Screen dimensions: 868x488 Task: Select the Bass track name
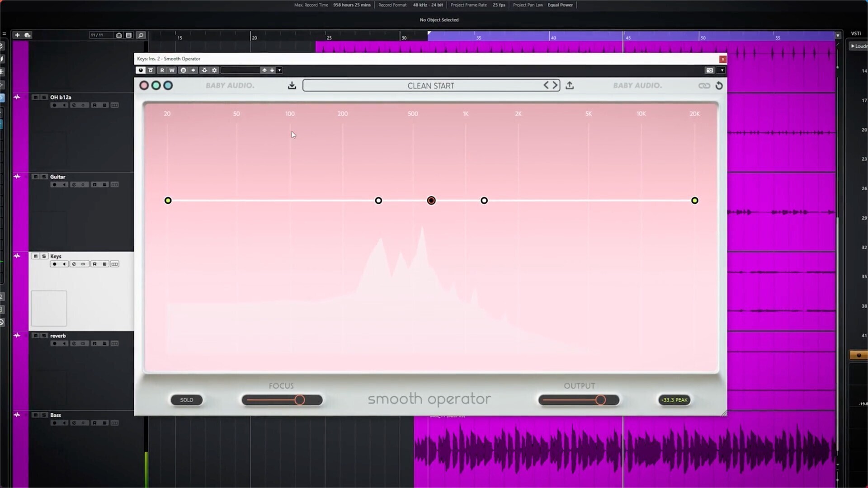(55, 415)
